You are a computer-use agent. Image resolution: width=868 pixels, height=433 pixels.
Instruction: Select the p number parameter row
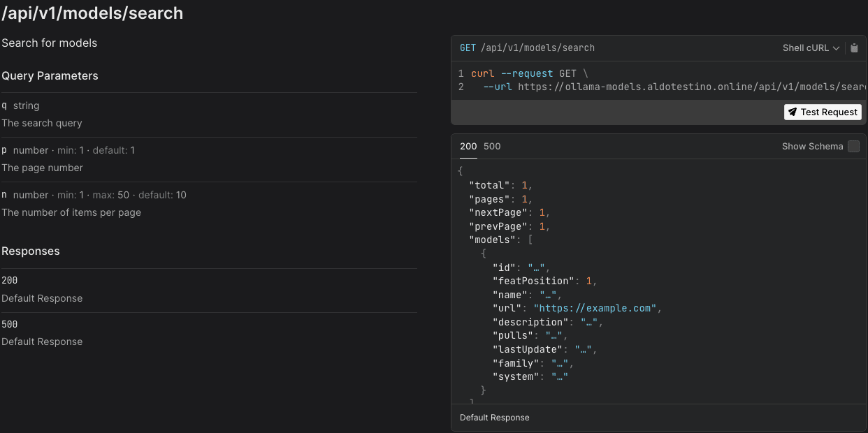point(68,150)
